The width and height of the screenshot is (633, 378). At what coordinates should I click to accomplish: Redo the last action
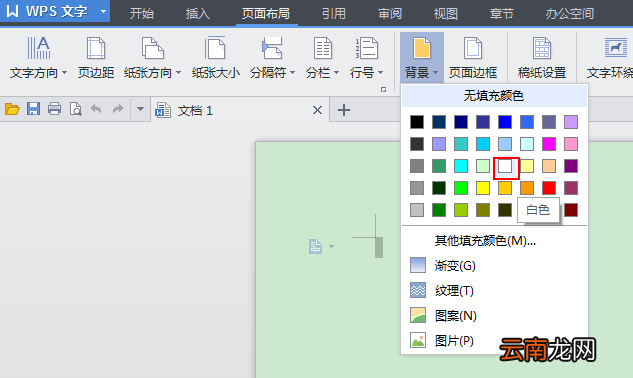(118, 109)
